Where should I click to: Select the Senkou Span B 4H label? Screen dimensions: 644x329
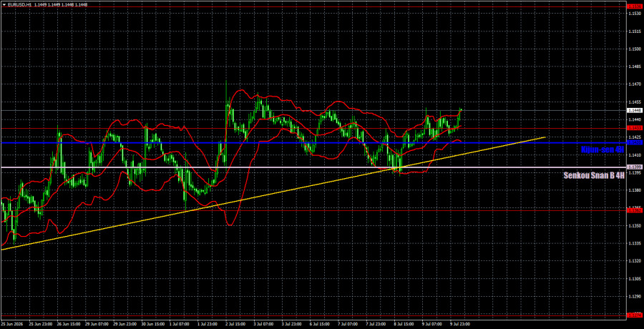(594, 175)
